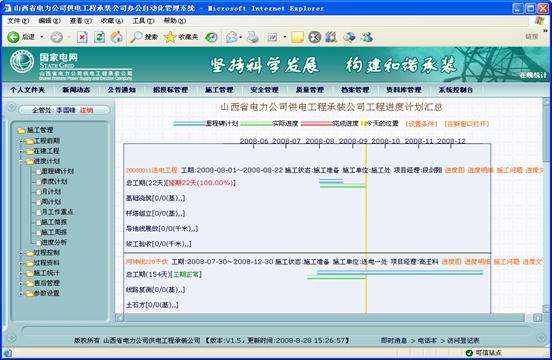Switch to the 新闻动态 navigation tab
This screenshot has width=552, height=360.
(x=76, y=90)
